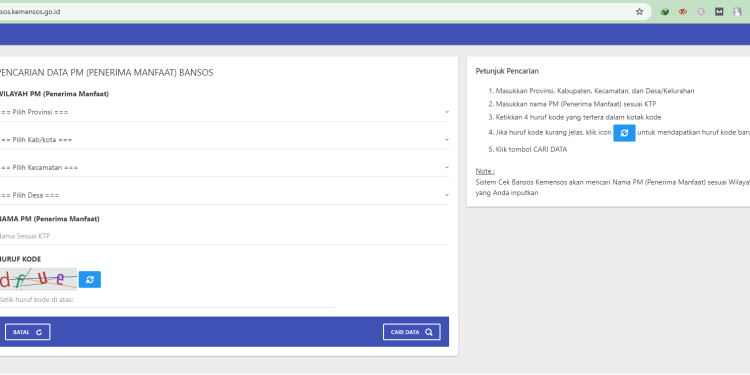Click the NAMA PM (Penerima Manfaat) label
750x375 pixels.
click(x=49, y=219)
